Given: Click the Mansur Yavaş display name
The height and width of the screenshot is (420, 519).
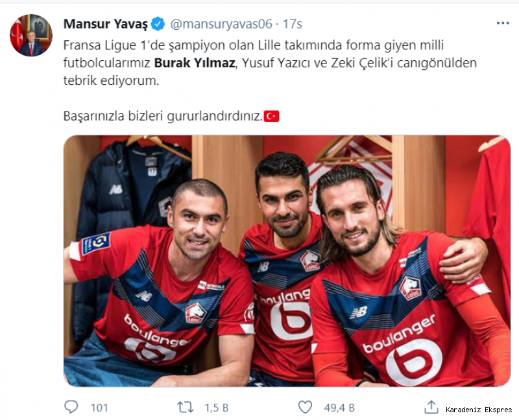Looking at the screenshot, I should [x=106, y=24].
